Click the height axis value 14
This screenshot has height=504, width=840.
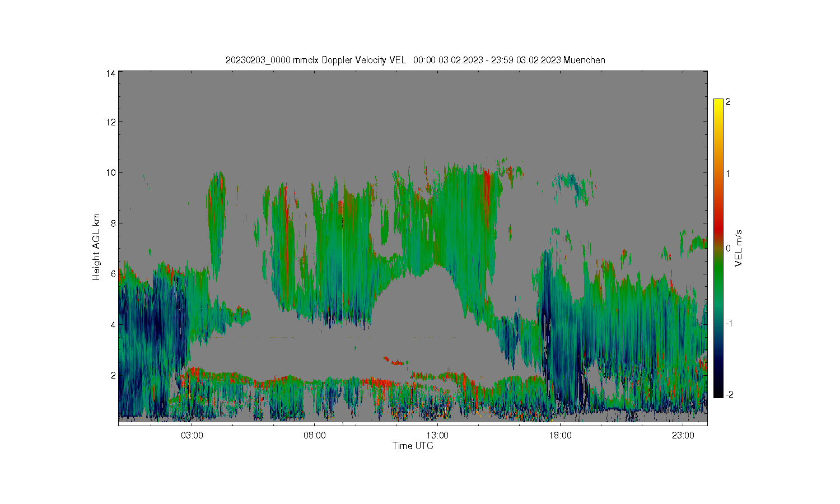point(111,73)
